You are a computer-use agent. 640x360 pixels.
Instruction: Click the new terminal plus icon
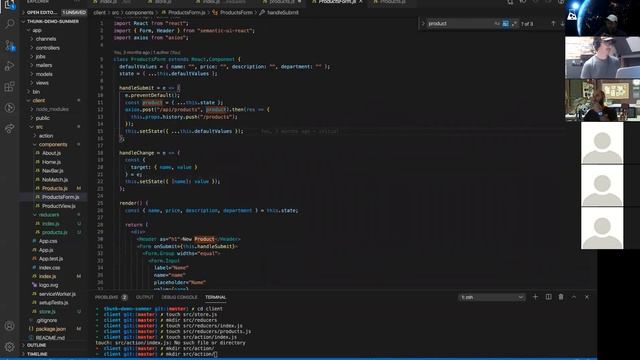535,297
